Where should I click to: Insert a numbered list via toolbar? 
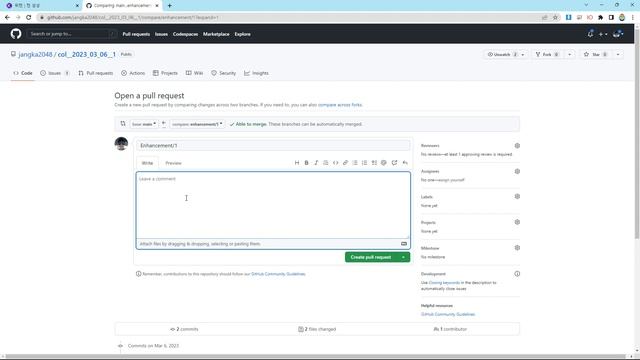coord(364,163)
